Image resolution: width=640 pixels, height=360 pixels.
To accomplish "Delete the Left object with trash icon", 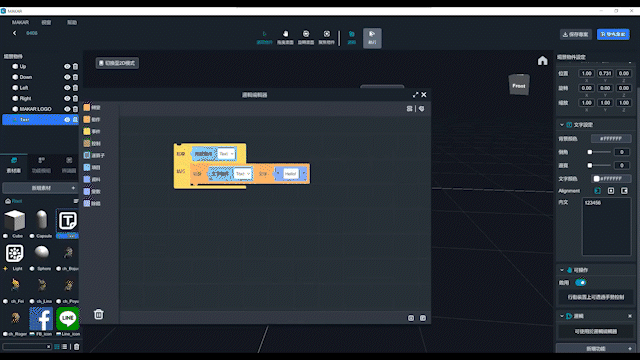I will pyautogui.click(x=76, y=88).
